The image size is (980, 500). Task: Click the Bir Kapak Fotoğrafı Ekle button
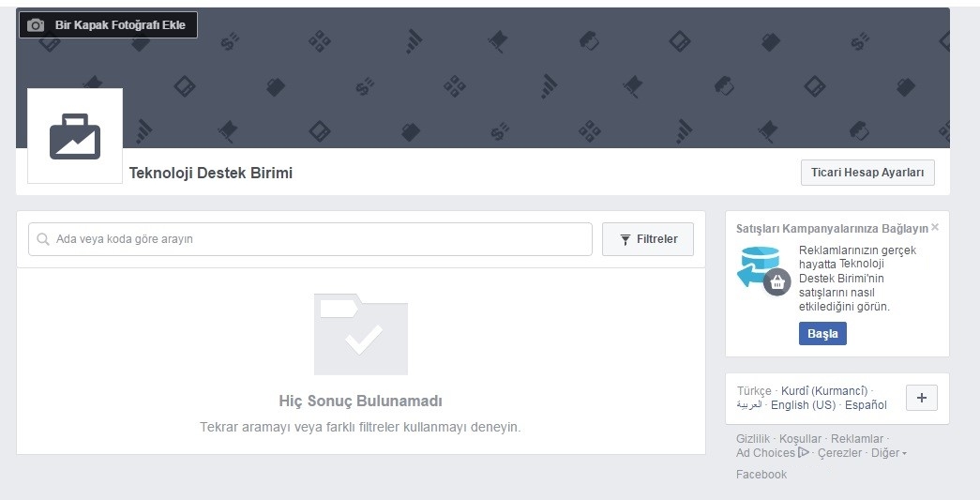108,25
